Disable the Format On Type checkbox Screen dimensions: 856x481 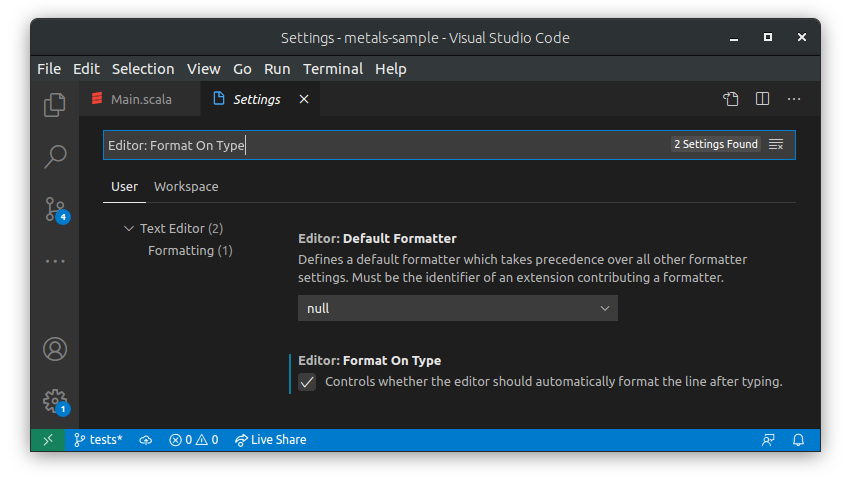tap(307, 382)
